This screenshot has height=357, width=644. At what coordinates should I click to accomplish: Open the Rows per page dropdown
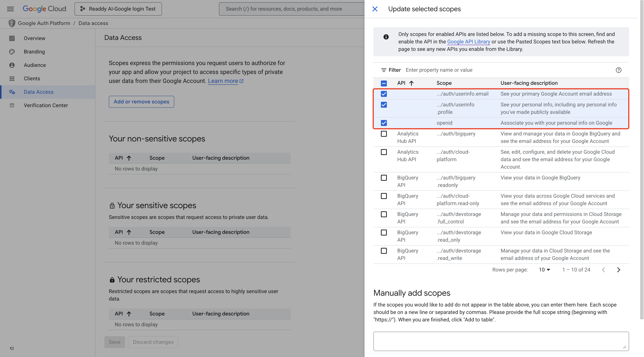544,270
